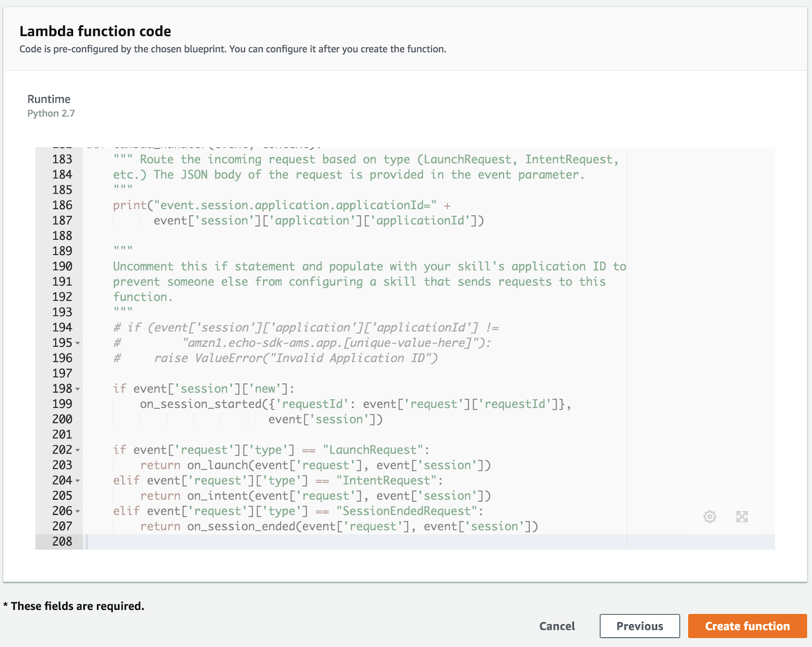
Task: Place cursor on empty line 208
Action: pyautogui.click(x=203, y=541)
